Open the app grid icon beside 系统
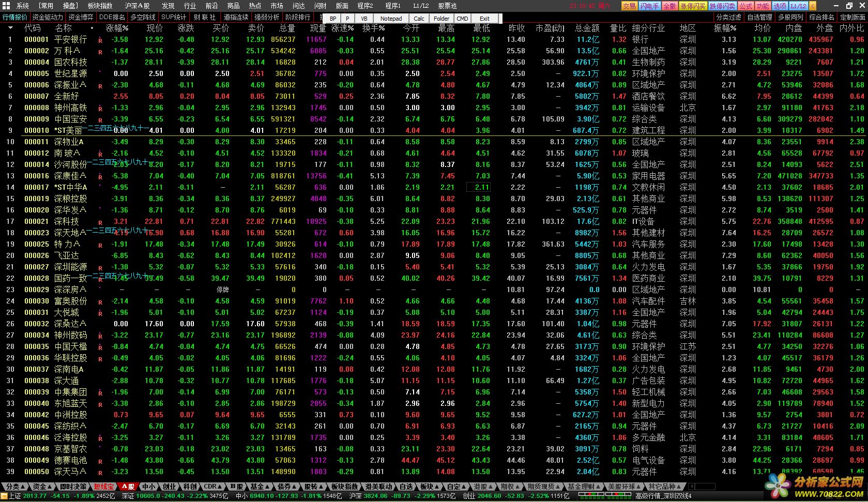The image size is (868, 502). pyautogui.click(x=7, y=6)
